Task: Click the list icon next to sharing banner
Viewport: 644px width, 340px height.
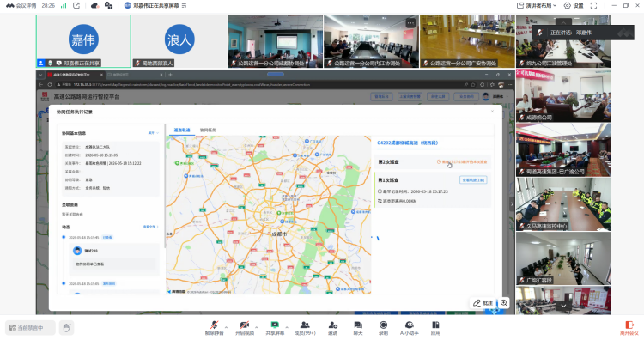Action: pos(184,5)
